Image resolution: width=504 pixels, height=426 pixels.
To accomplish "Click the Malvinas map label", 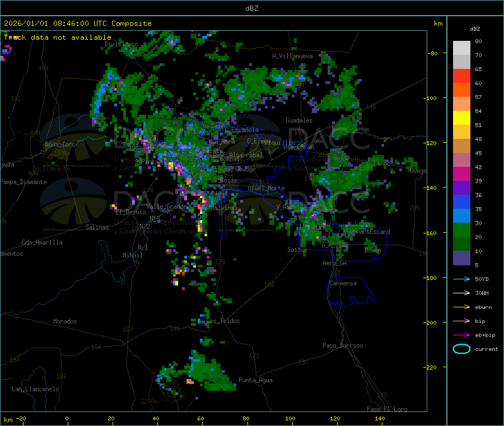I will coord(225,208).
